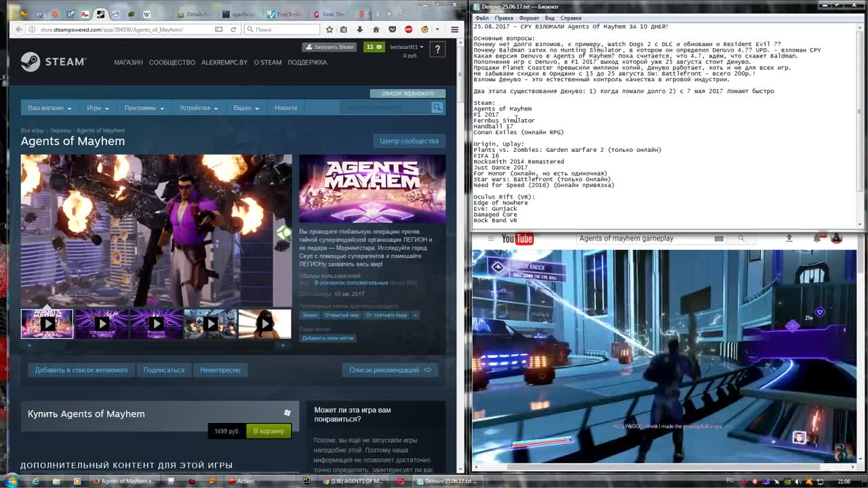Go to the browser home page icon

(376, 29)
